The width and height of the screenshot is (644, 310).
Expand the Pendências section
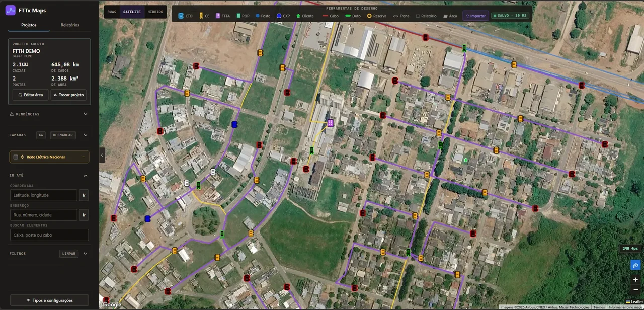[85, 114]
